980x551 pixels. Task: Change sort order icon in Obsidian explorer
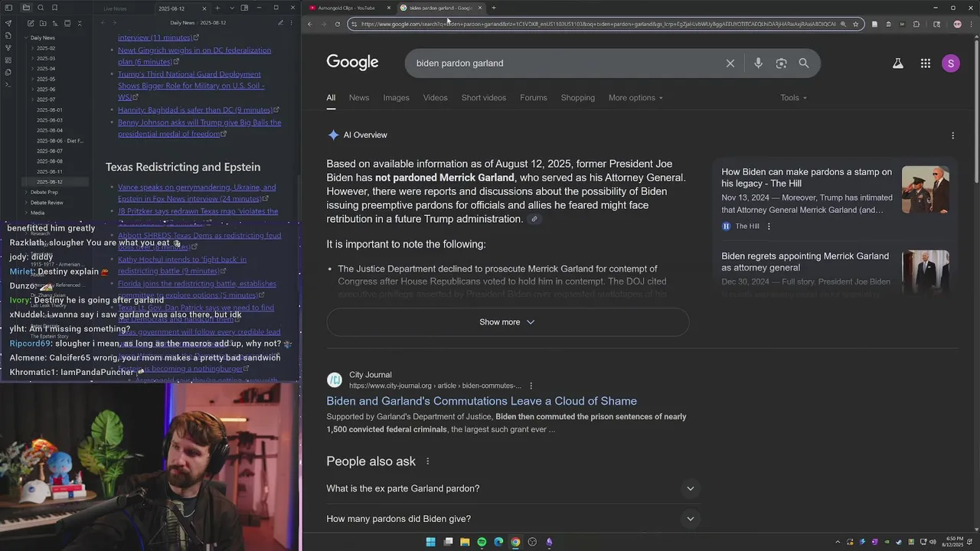click(54, 23)
